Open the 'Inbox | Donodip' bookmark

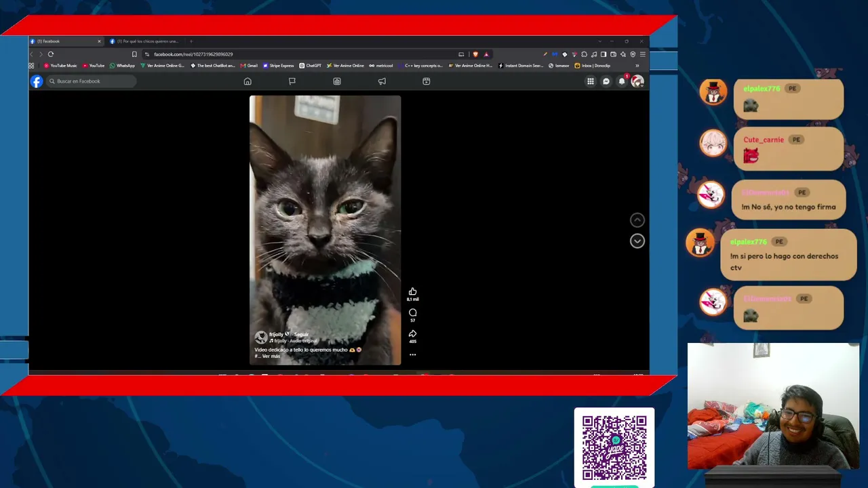click(x=593, y=66)
